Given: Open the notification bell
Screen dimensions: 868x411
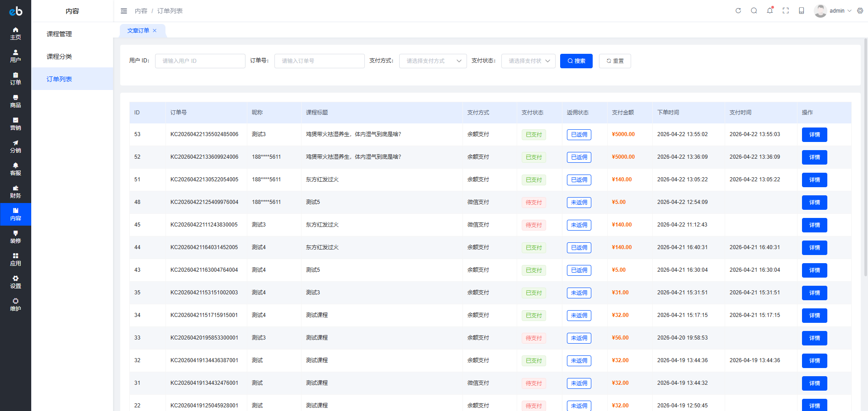Looking at the screenshot, I should tap(769, 11).
